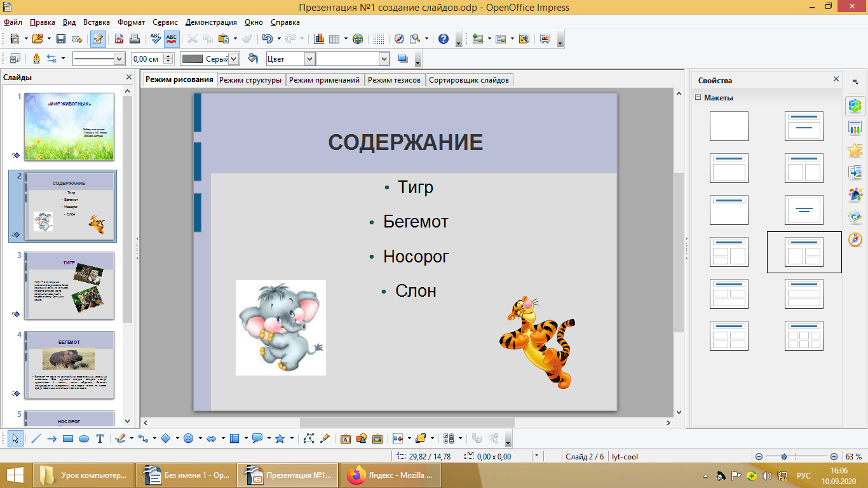Open the Block Arrows dropdown arrow
868x488 pixels.
222,438
